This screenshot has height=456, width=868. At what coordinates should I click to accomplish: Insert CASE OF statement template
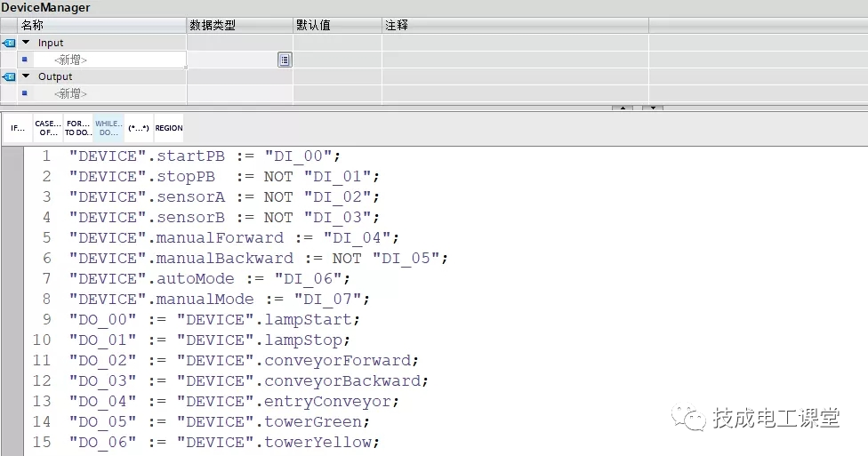[48, 128]
